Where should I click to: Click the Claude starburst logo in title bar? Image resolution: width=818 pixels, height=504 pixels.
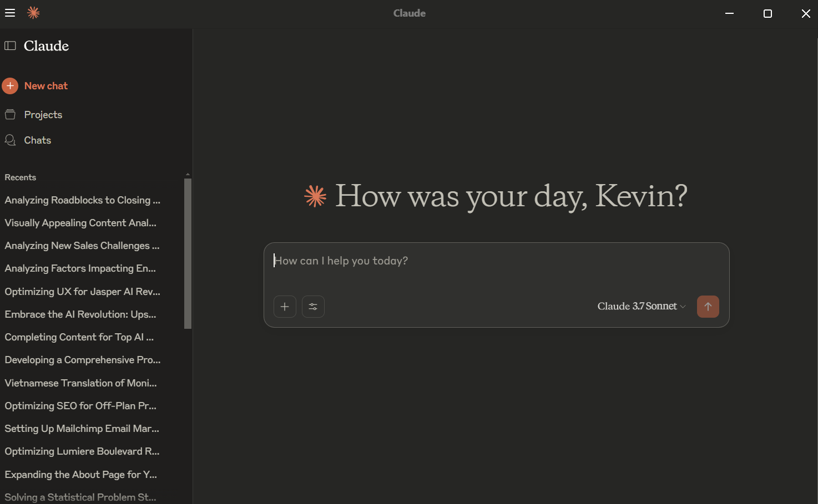click(x=33, y=13)
